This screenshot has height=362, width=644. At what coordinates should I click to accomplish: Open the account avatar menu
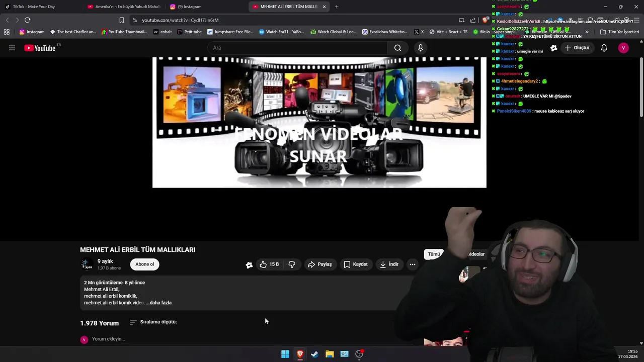coord(623,48)
